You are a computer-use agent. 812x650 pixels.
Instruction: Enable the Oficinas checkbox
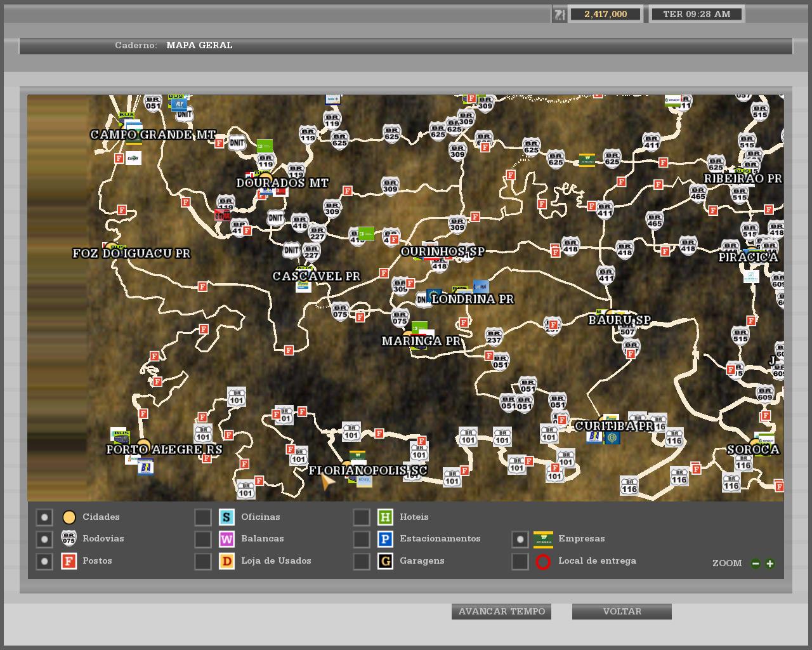[203, 517]
